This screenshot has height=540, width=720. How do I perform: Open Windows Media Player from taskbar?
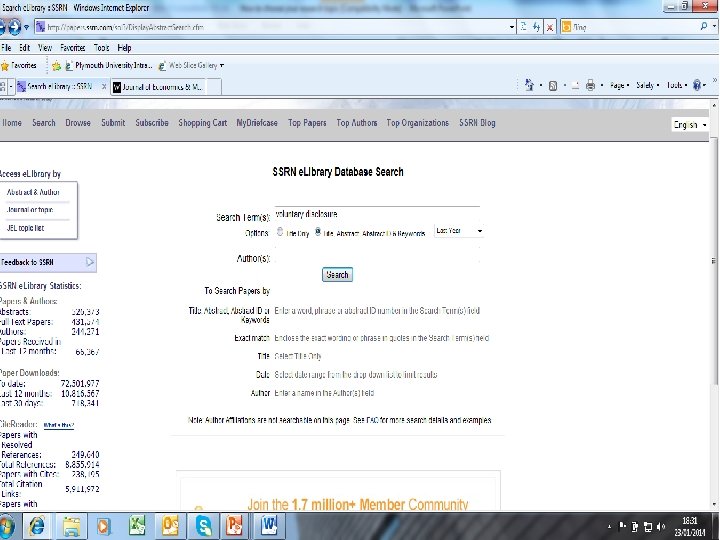pyautogui.click(x=103, y=526)
